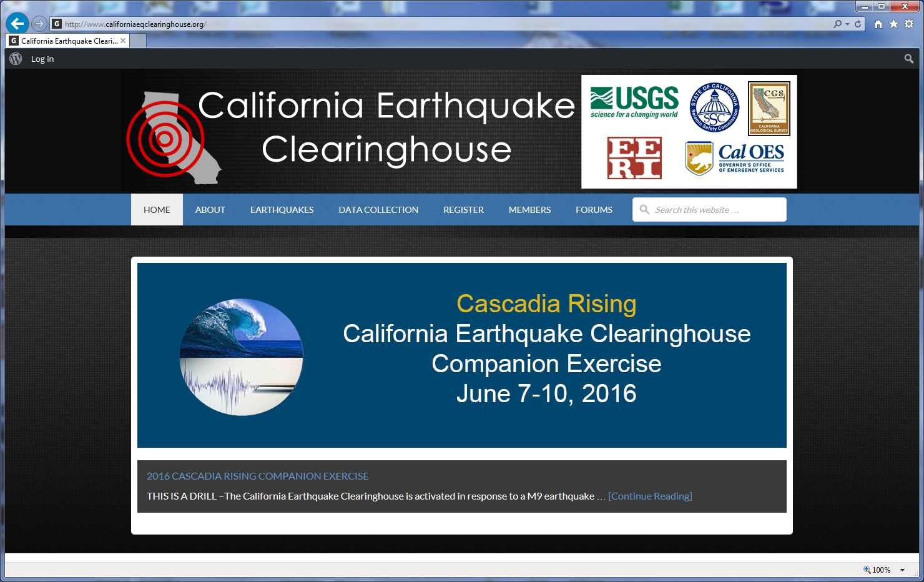The width and height of the screenshot is (924, 582).
Task: Open browser home page via the home icon
Action: tap(878, 24)
